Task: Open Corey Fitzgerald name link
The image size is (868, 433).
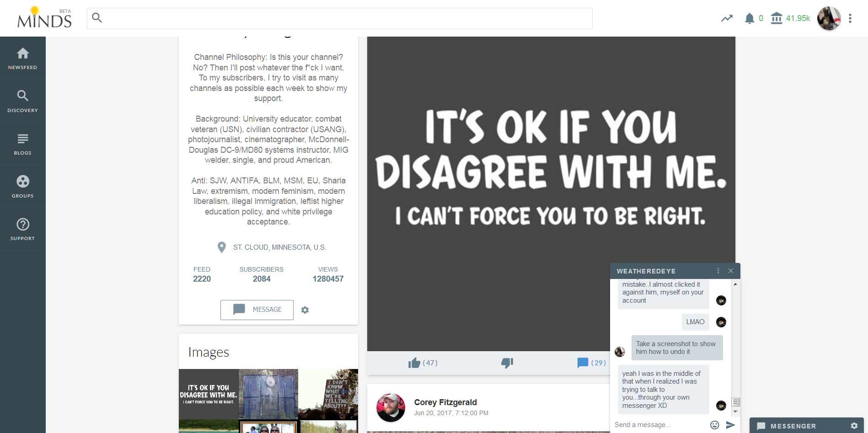Action: [445, 402]
